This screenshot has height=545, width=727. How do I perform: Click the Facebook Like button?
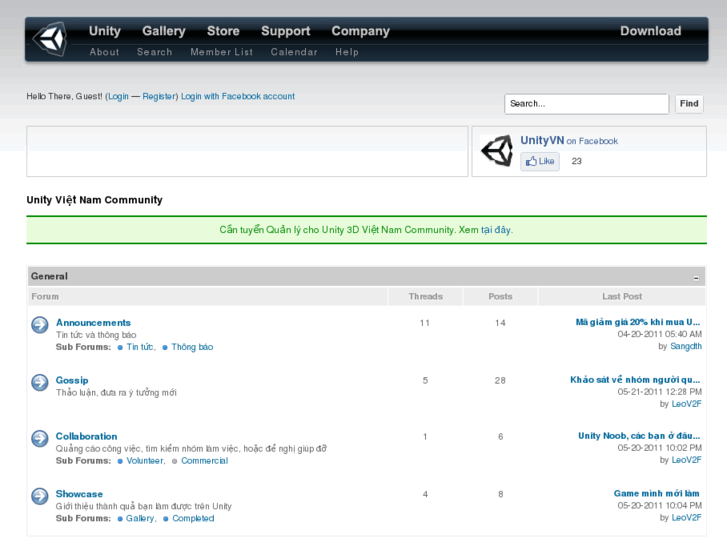(540, 161)
